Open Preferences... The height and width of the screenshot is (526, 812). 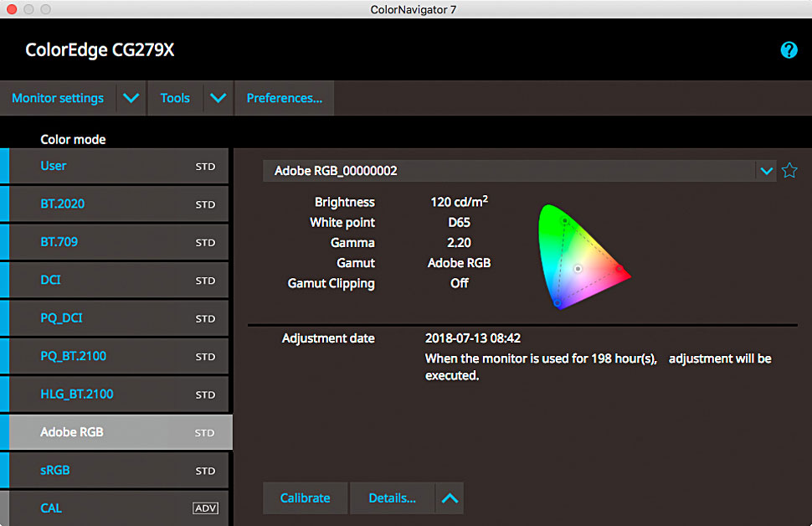point(285,98)
